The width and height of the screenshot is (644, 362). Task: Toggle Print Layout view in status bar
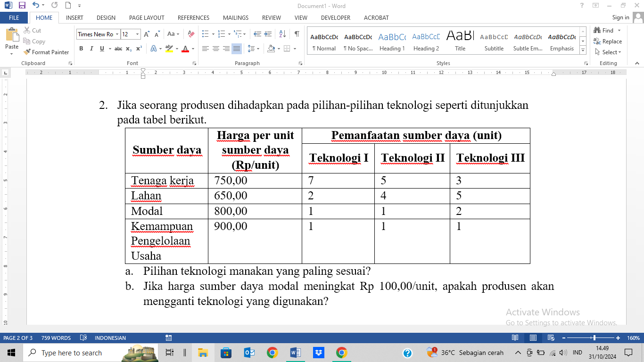[x=533, y=338]
